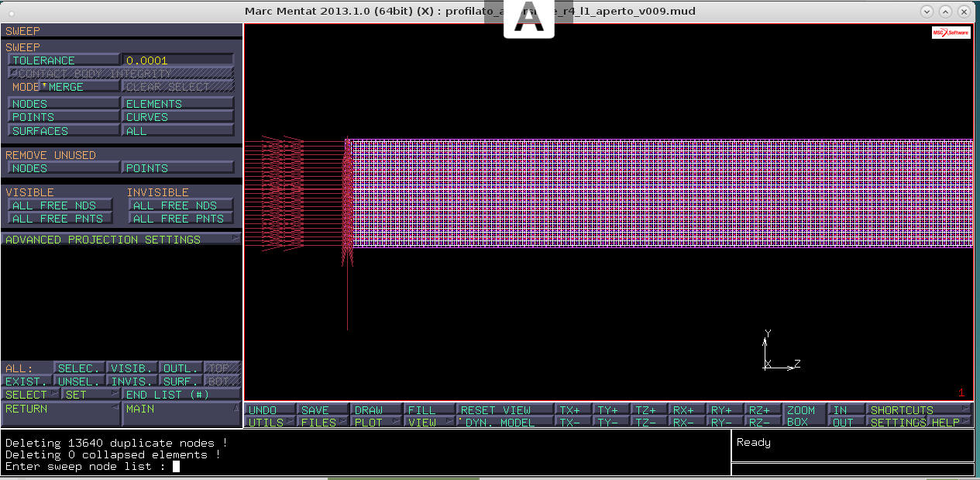Click the TZ+ button

(650, 410)
